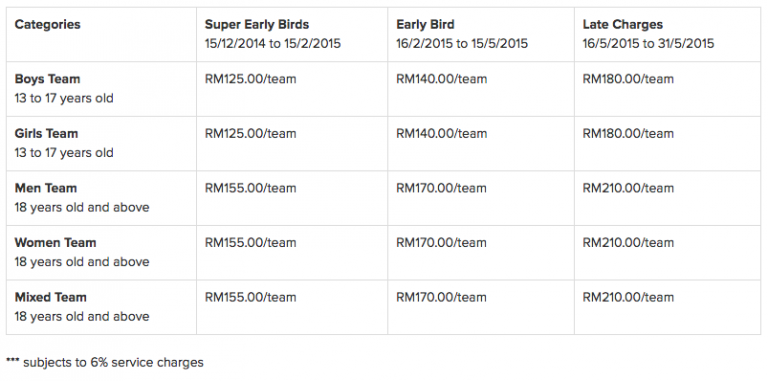Click the Early Bird column header

pos(425,24)
